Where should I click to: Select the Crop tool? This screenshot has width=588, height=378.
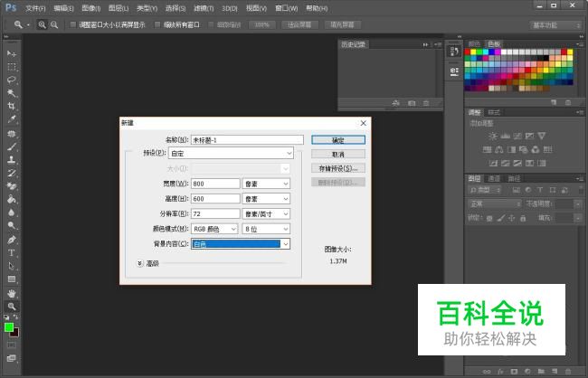coord(13,106)
